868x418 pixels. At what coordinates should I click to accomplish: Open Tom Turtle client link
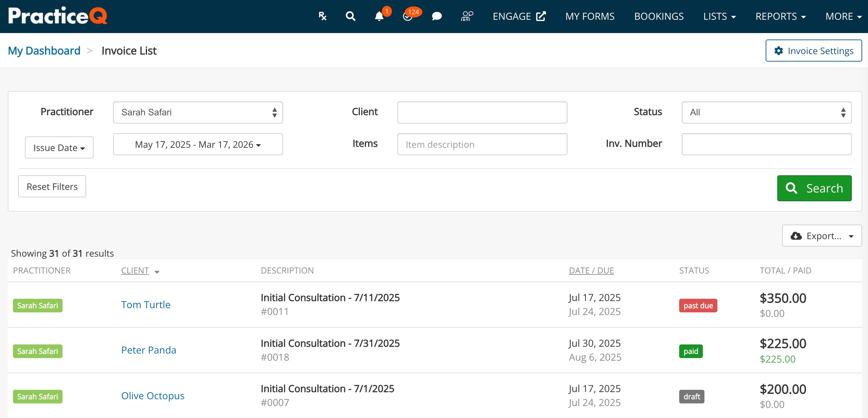point(145,304)
